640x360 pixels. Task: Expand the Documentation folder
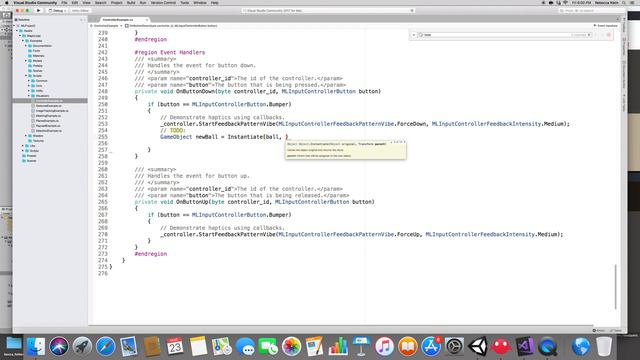pos(26,46)
